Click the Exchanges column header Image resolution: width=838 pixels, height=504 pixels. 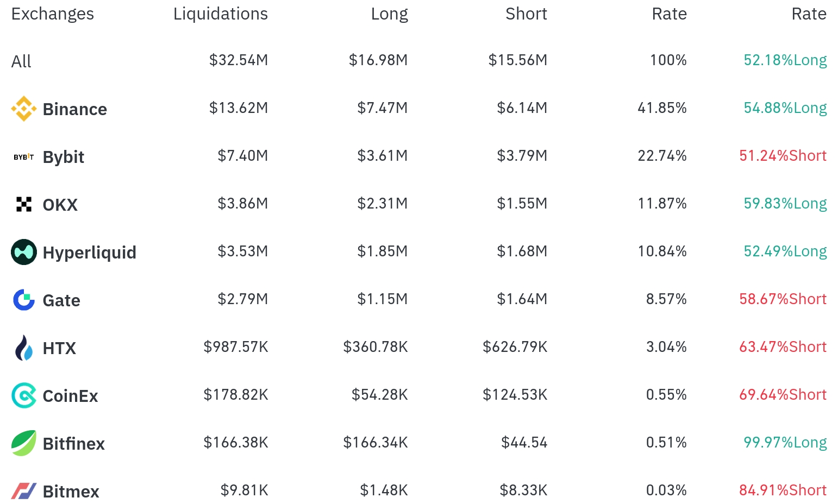(x=52, y=14)
